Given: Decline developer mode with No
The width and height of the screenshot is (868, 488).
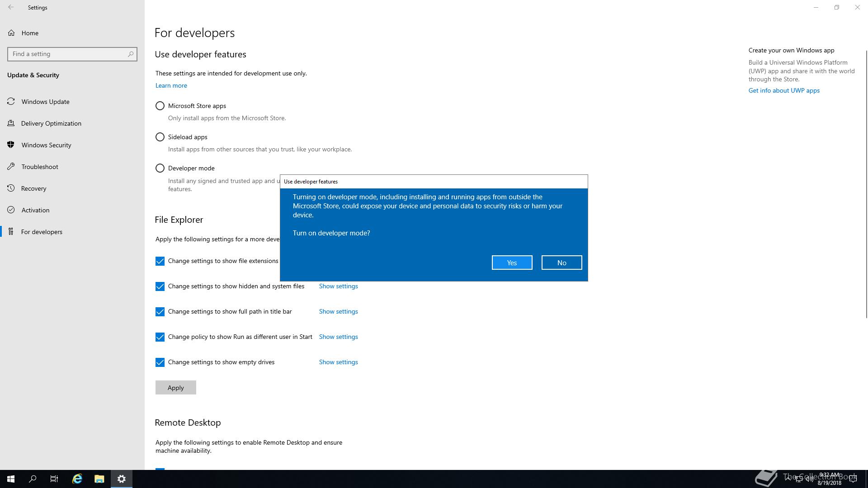Looking at the screenshot, I should [x=561, y=263].
